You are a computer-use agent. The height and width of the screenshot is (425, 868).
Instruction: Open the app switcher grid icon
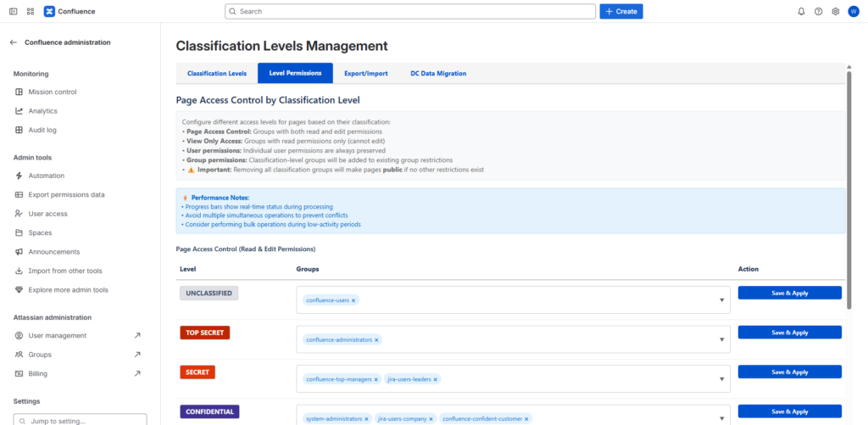(31, 12)
